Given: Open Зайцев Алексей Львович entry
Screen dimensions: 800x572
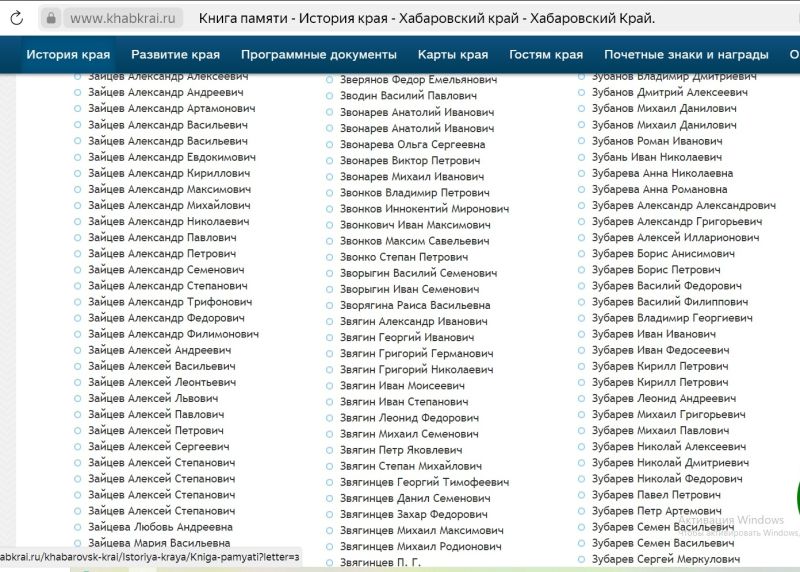Looking at the screenshot, I should (x=153, y=399).
